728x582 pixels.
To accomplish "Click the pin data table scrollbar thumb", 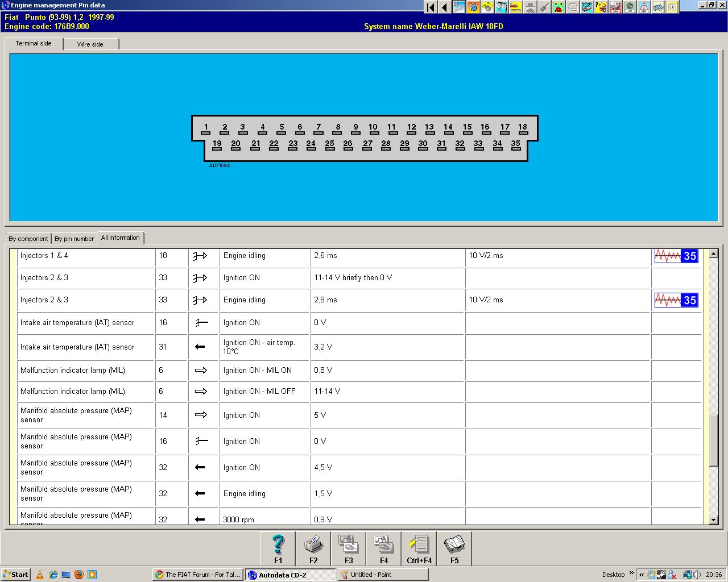I will tap(714, 440).
